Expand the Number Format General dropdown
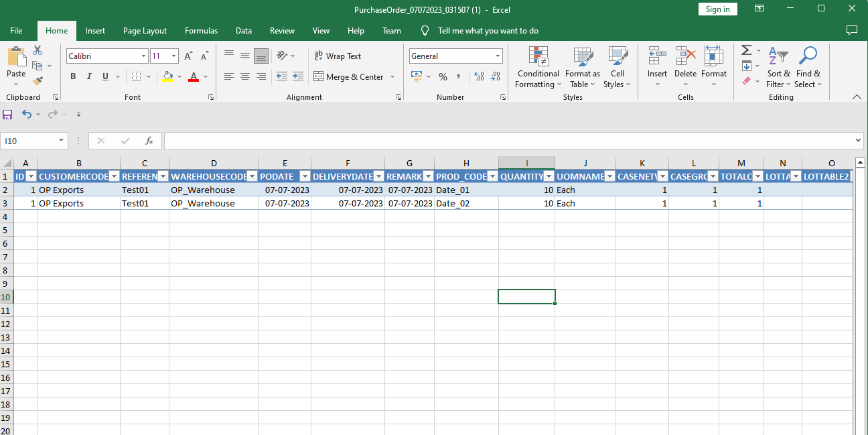The image size is (868, 435). click(x=498, y=56)
